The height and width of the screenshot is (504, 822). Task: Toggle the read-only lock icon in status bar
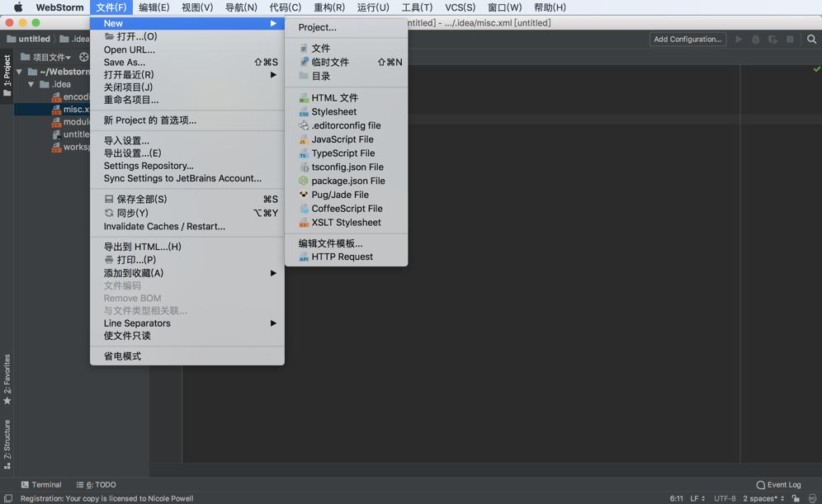point(796,498)
